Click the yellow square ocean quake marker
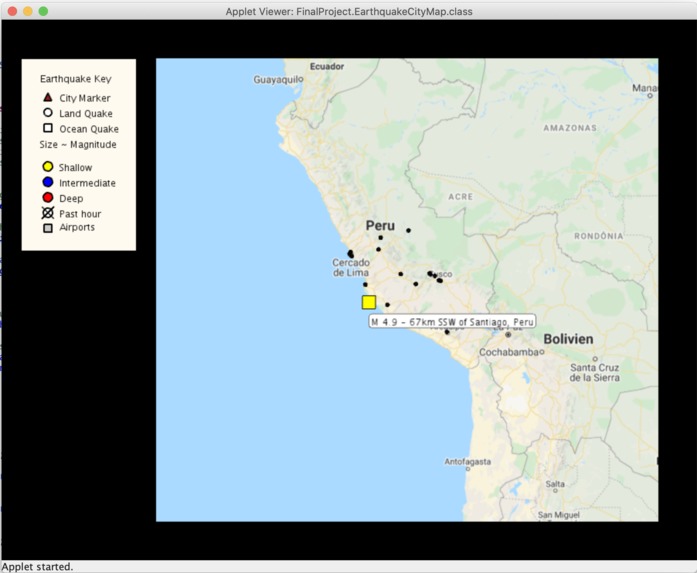Screen dimensions: 697x573 coord(369,302)
